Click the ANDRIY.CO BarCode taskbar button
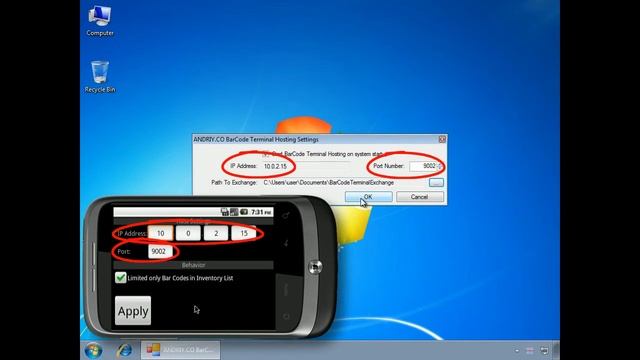 [180, 350]
